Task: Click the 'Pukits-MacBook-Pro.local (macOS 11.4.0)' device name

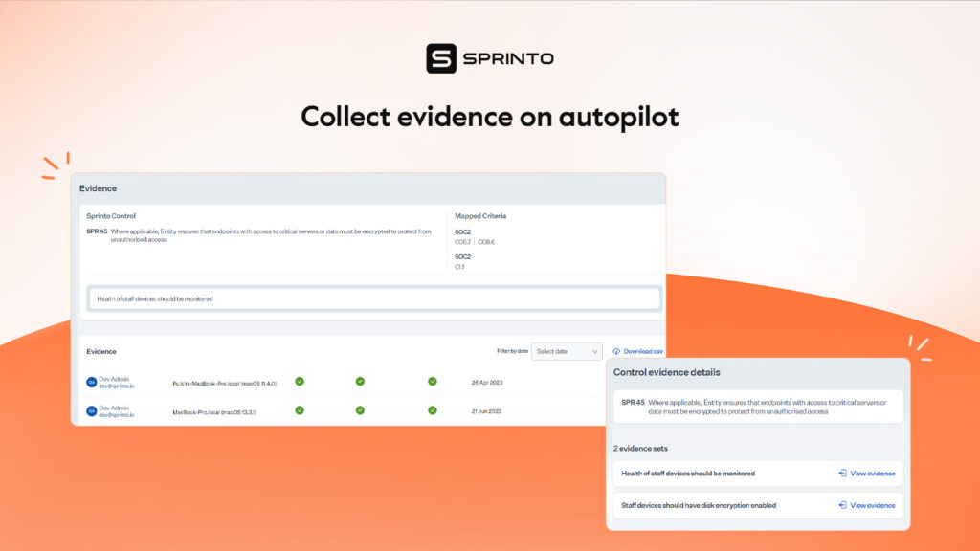Action: 224,383
